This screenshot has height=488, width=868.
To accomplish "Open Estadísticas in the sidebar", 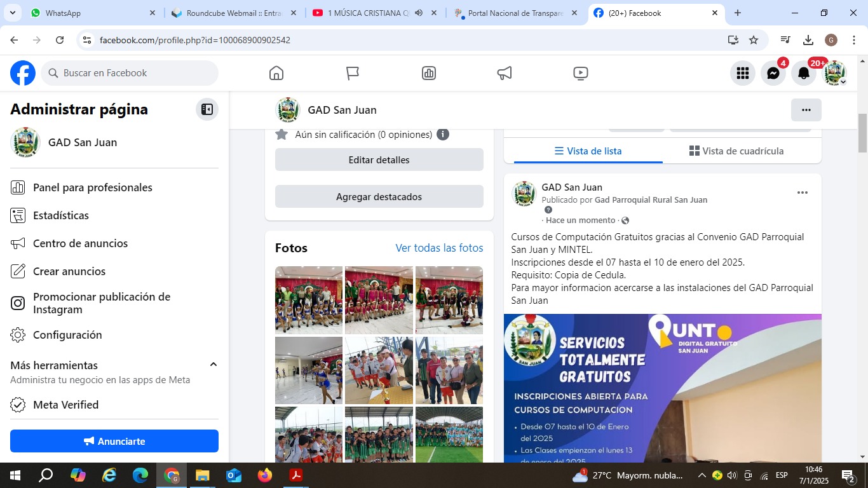I will point(61,215).
